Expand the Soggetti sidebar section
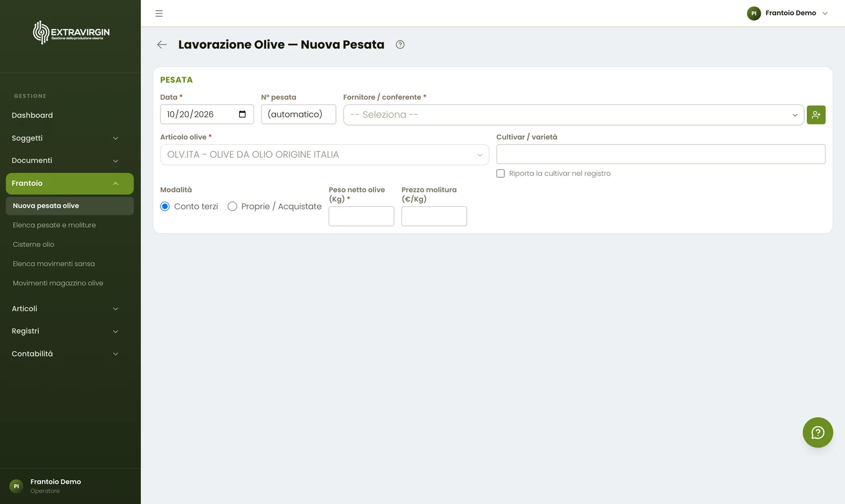This screenshot has width=845, height=504. 70,138
